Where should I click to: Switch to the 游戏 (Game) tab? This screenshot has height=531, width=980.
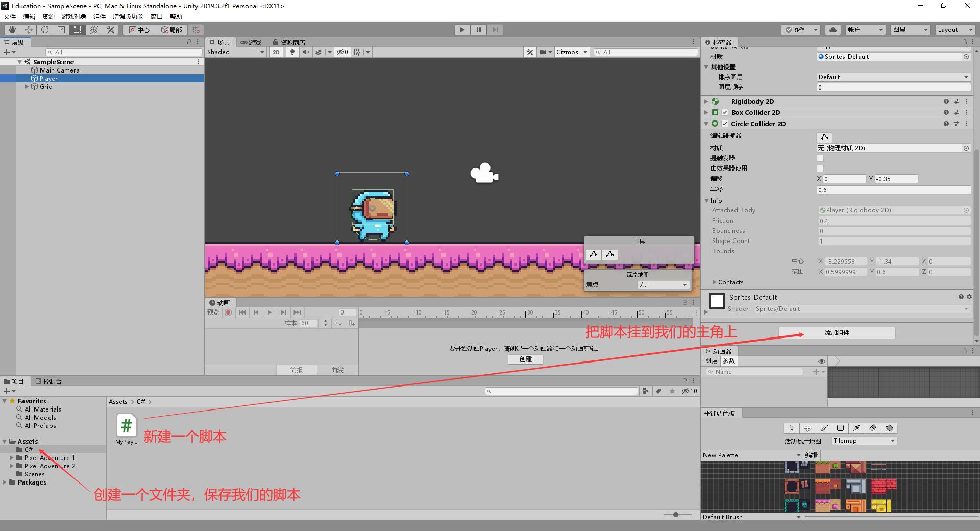click(x=251, y=42)
